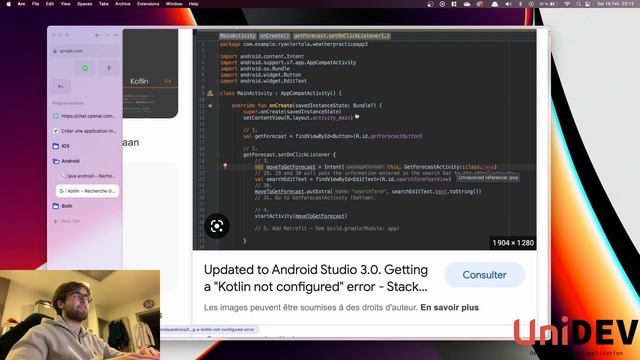Click the Kotlin code preview image

pos(364,140)
